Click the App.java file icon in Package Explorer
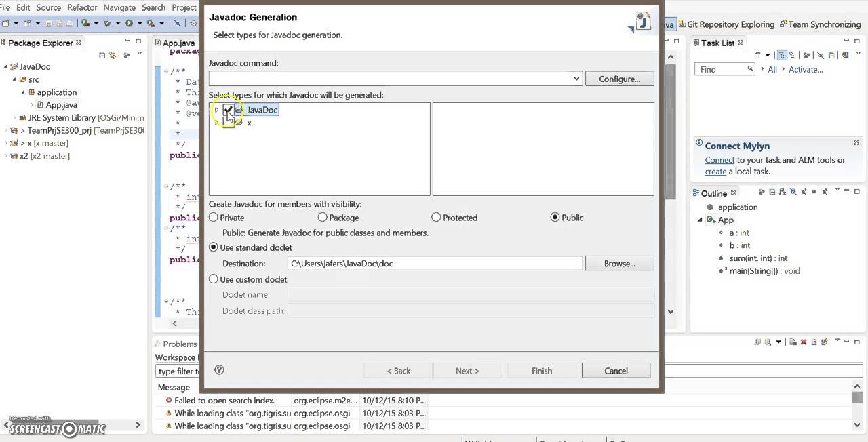Viewport: 868px width, 442px height. [x=40, y=105]
